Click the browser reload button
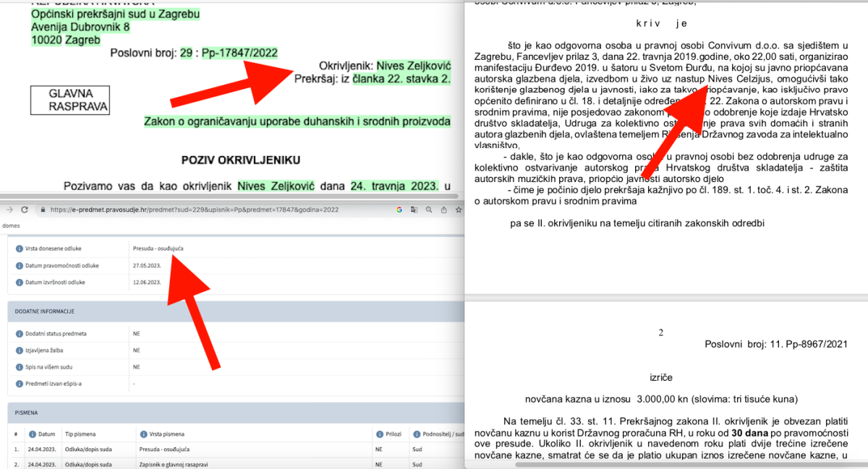Screen dimensions: 868x469 25,210
